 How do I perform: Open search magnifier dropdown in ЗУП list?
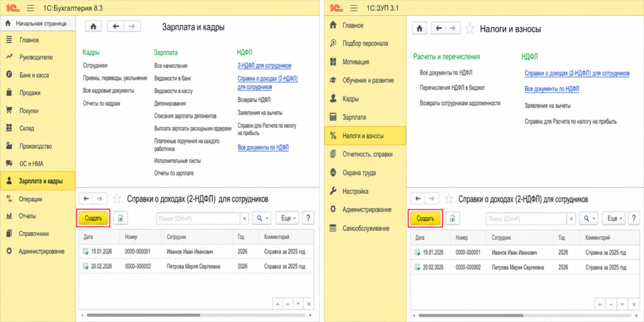589,218
